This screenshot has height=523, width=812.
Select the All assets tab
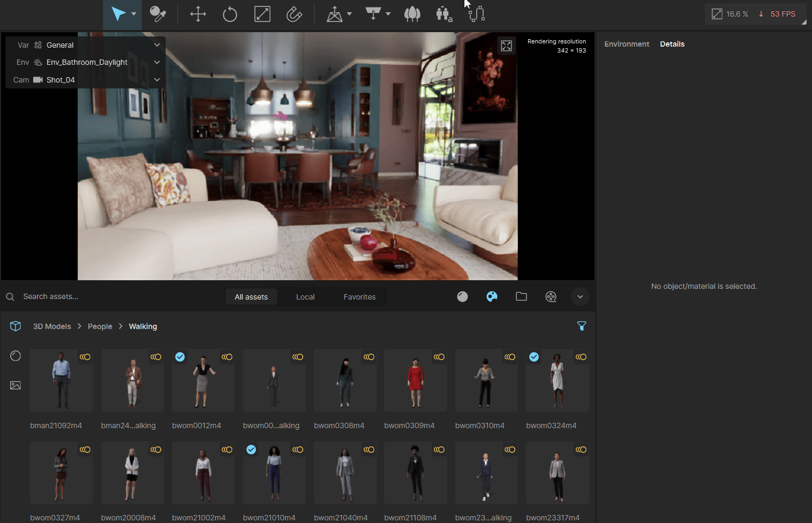pyautogui.click(x=251, y=297)
